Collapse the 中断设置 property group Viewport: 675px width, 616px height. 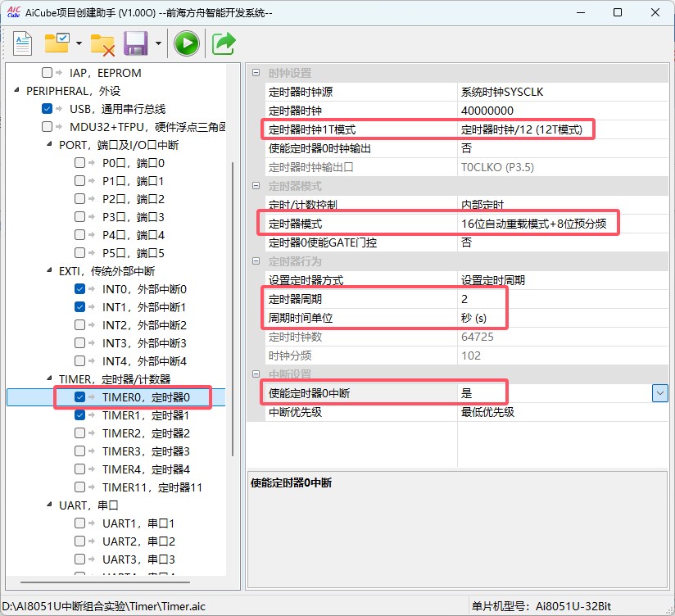coord(256,374)
